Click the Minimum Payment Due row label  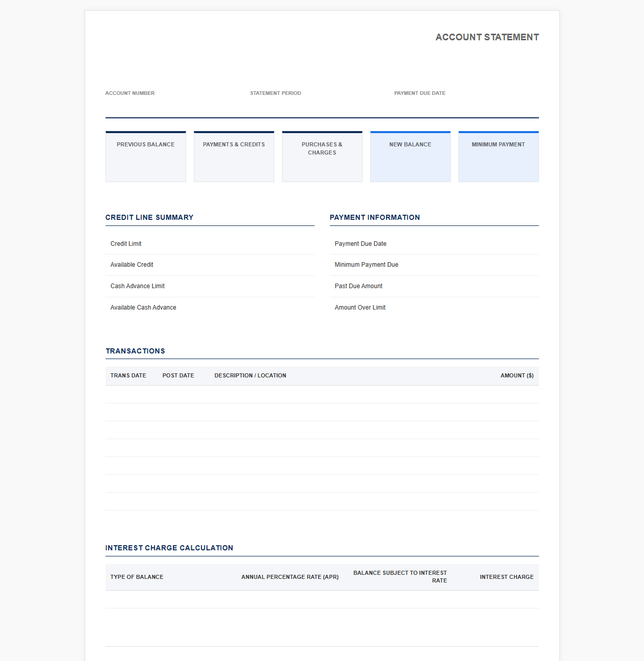[x=367, y=265]
